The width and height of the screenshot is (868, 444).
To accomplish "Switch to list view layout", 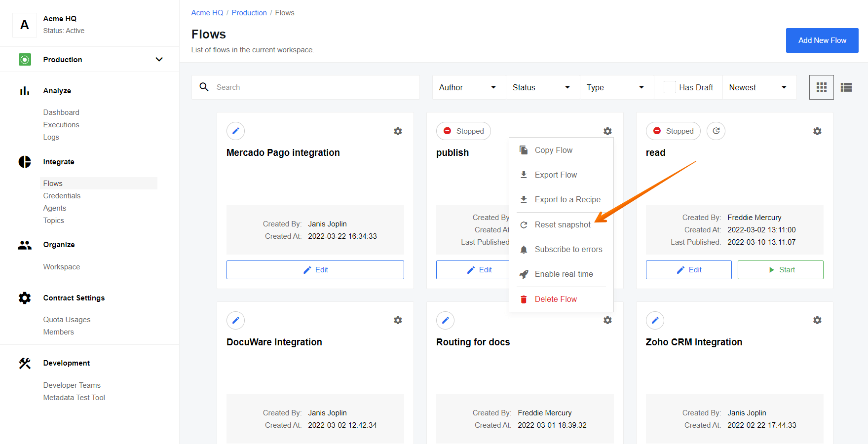I will (846, 87).
